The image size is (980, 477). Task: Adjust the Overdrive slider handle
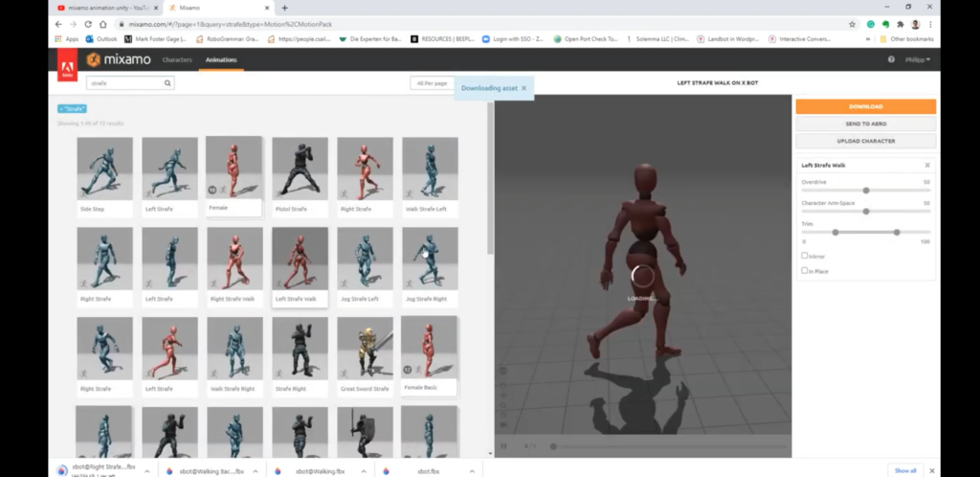click(866, 190)
